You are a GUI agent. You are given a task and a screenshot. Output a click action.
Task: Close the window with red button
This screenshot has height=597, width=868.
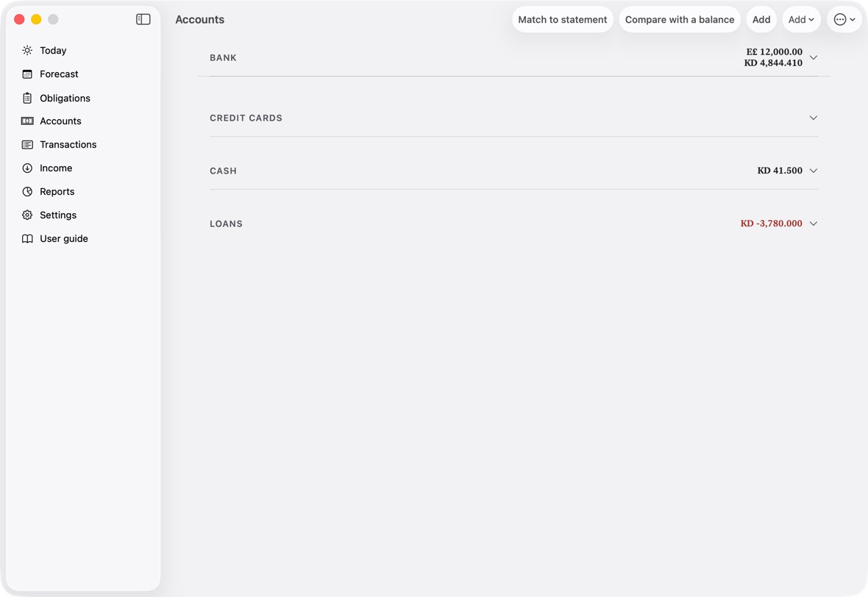tap(19, 19)
